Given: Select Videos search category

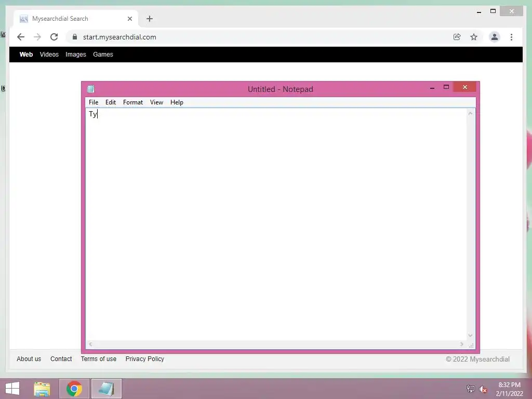Looking at the screenshot, I should [49, 54].
